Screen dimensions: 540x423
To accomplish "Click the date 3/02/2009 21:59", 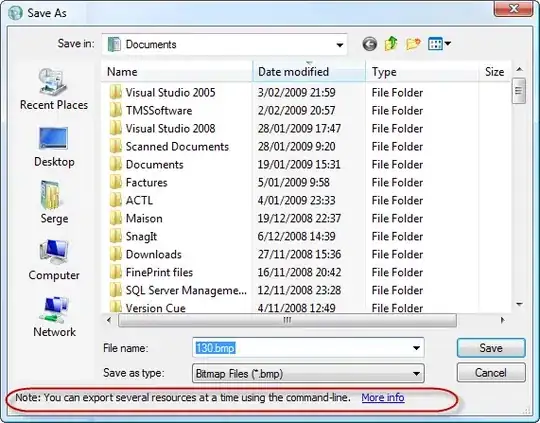I will [x=297, y=92].
